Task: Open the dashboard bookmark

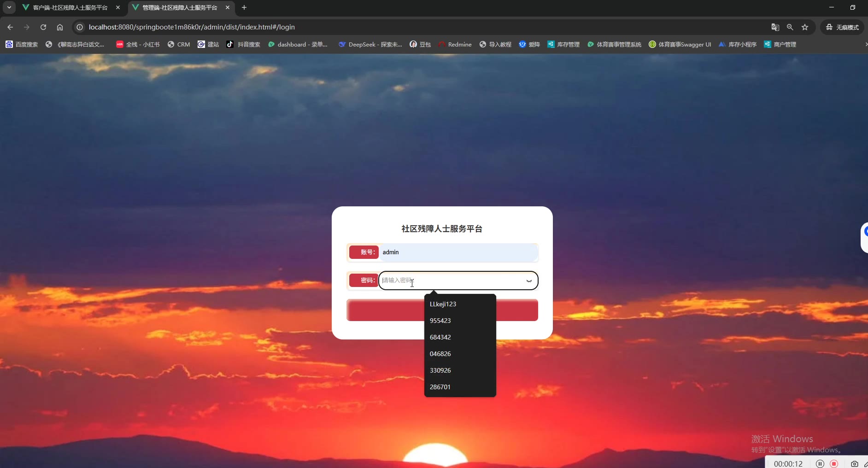Action: 298,44
